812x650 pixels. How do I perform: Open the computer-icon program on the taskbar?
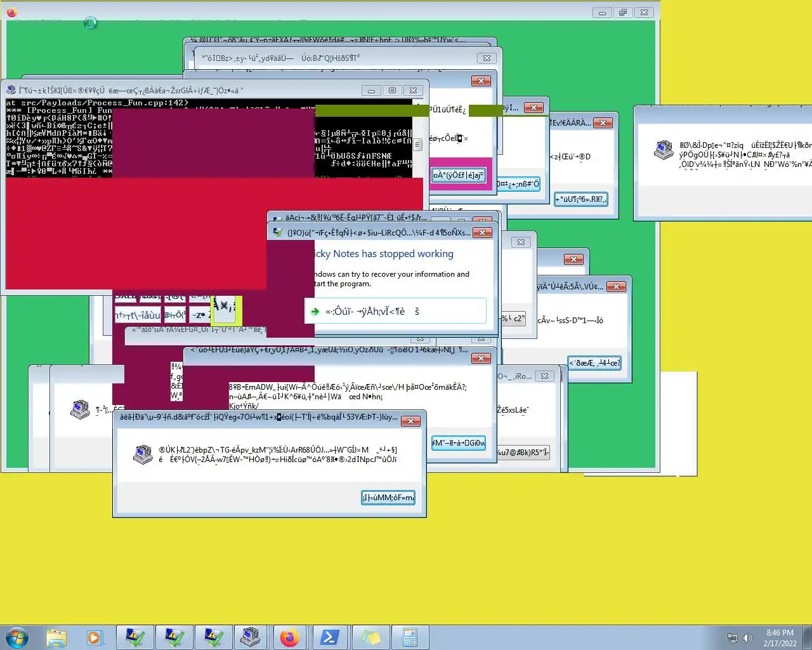pyautogui.click(x=251, y=637)
